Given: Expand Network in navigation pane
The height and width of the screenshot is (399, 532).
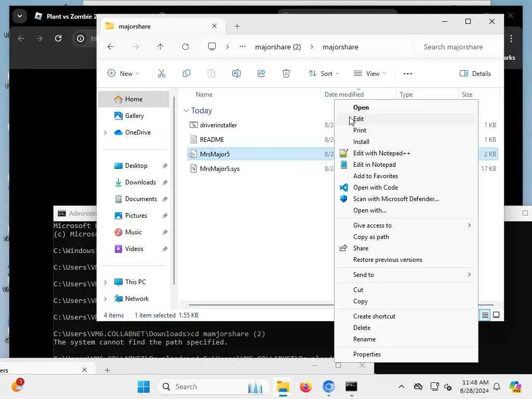Looking at the screenshot, I should pyautogui.click(x=105, y=299).
